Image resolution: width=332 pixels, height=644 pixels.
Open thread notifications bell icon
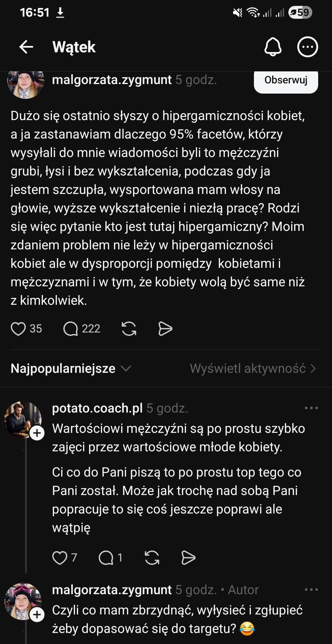273,47
